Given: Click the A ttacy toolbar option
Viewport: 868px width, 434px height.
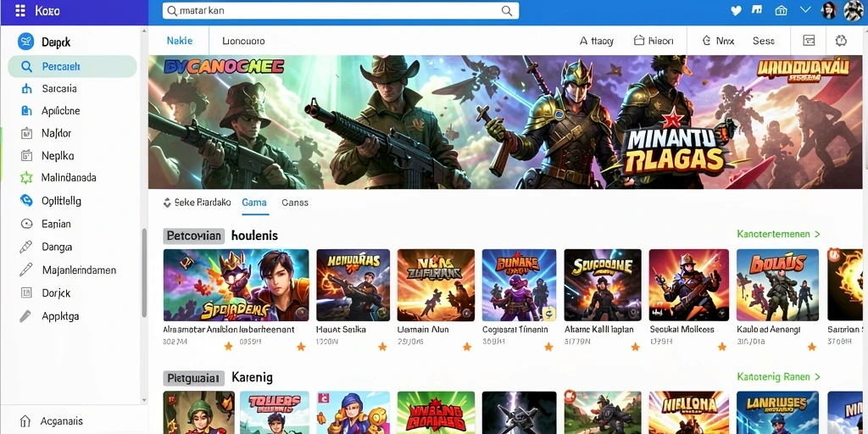Looking at the screenshot, I should pos(596,41).
